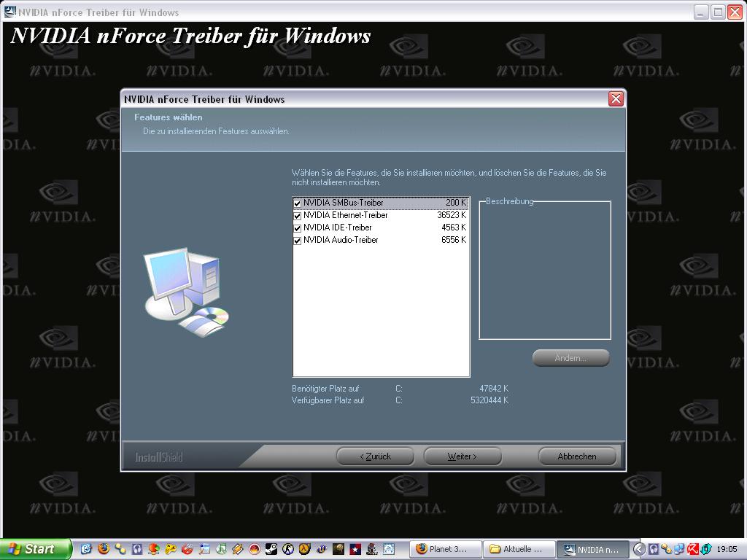Open the green music note quick launch icon
Screen dimensions: 747x560
click(221, 549)
